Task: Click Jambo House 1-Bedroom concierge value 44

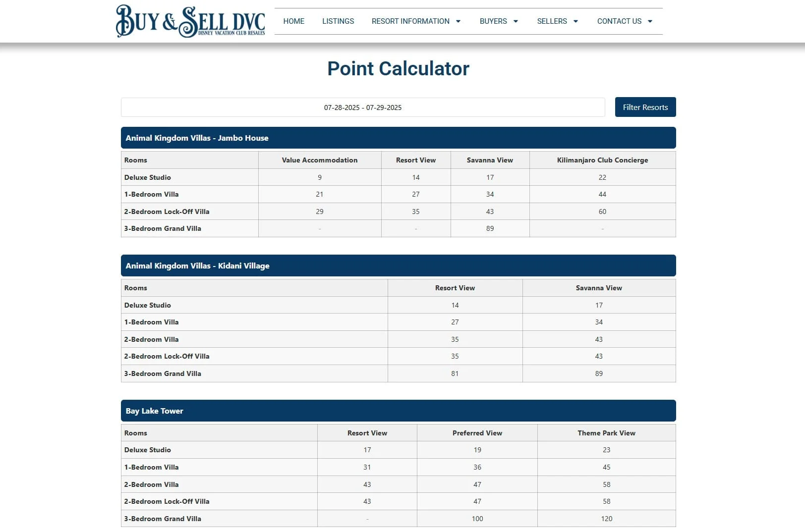Action: click(602, 194)
